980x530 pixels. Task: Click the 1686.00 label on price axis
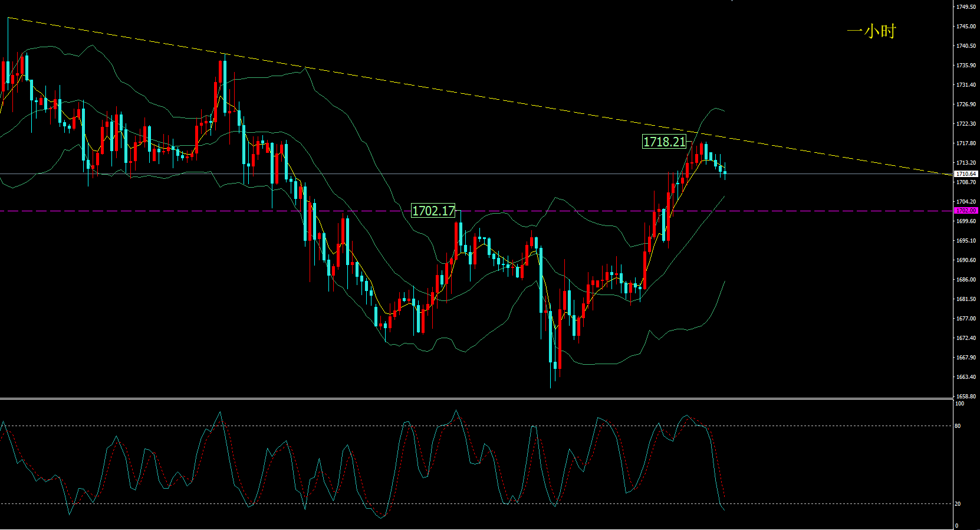click(965, 280)
